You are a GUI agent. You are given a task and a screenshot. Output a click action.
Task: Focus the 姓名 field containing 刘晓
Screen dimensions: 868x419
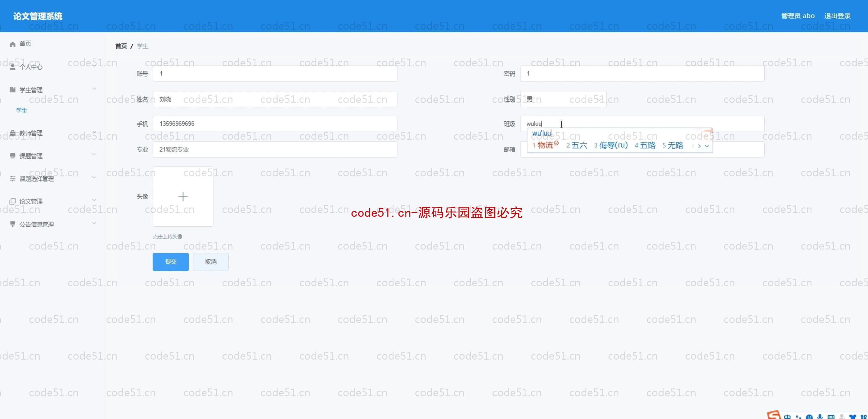click(275, 99)
